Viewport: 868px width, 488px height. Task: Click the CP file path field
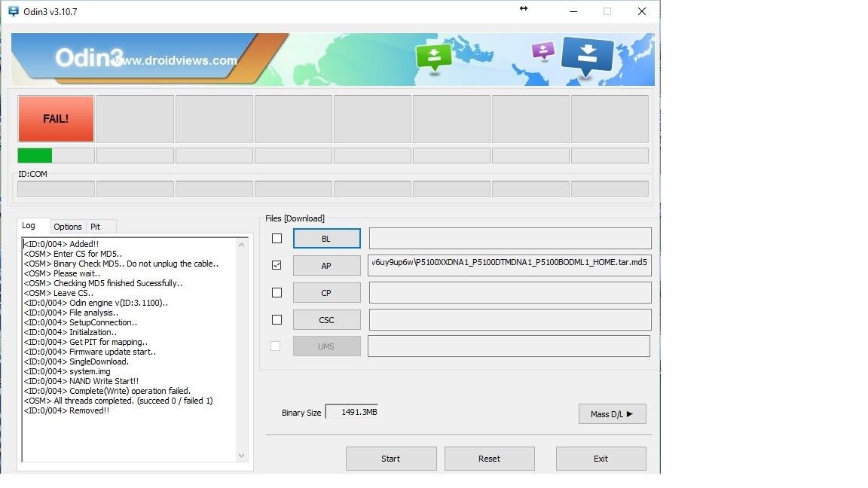tap(510, 293)
